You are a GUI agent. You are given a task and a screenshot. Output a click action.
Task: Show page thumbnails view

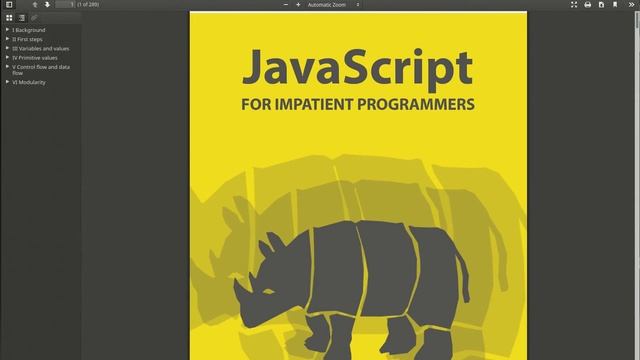(x=9, y=18)
